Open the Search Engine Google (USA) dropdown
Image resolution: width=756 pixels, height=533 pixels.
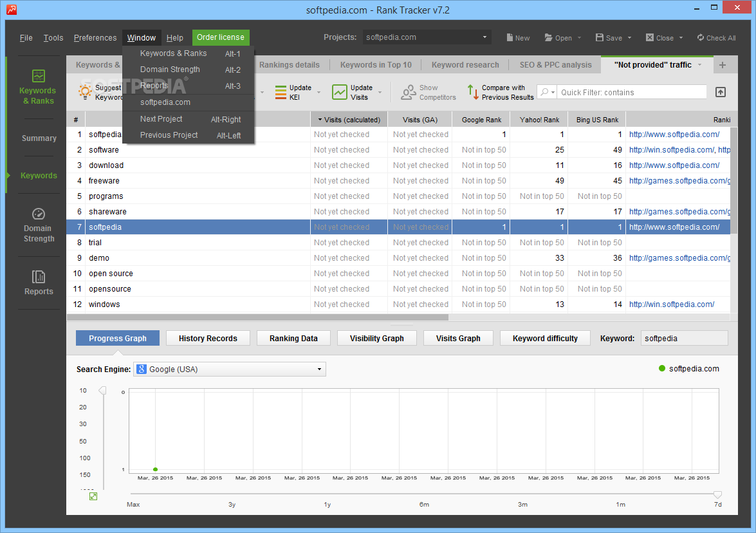tap(230, 369)
